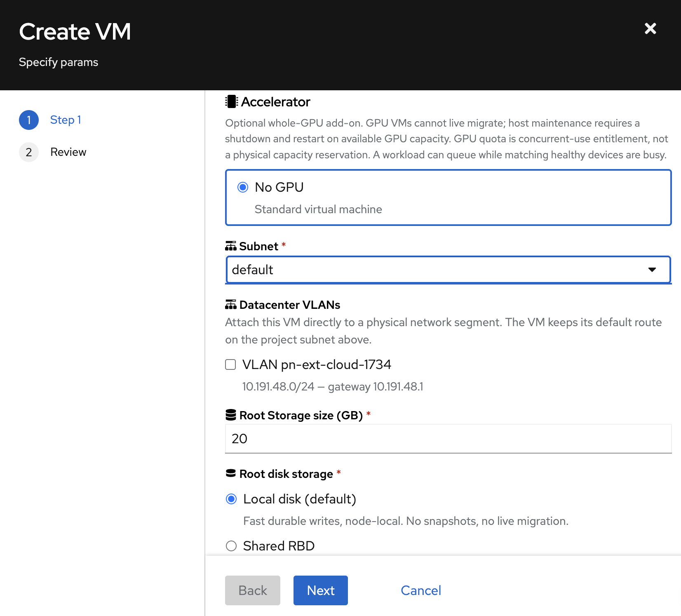Click the 'Root disk storage' label

(x=286, y=474)
